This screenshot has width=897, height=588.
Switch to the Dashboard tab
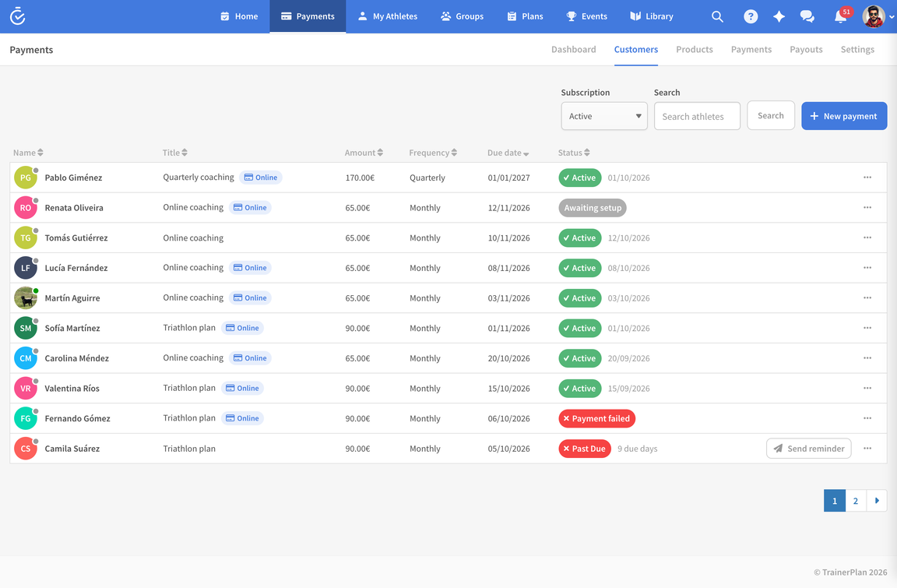pos(574,50)
